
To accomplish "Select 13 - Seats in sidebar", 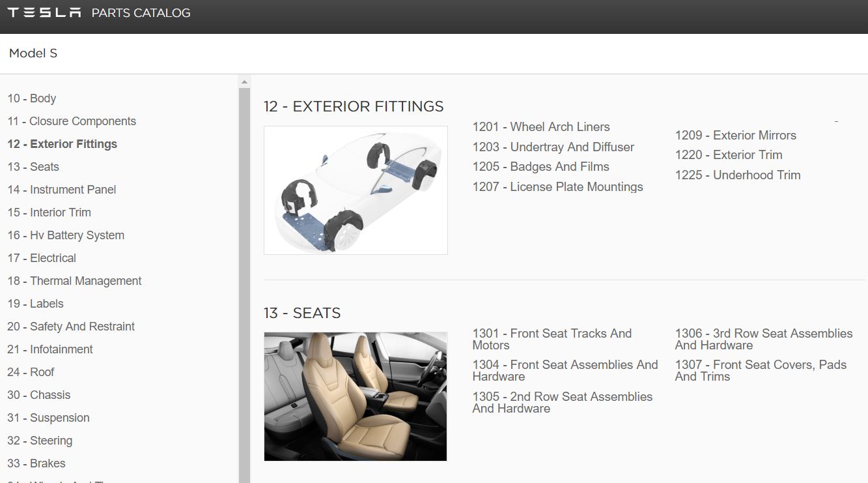I will [x=33, y=167].
